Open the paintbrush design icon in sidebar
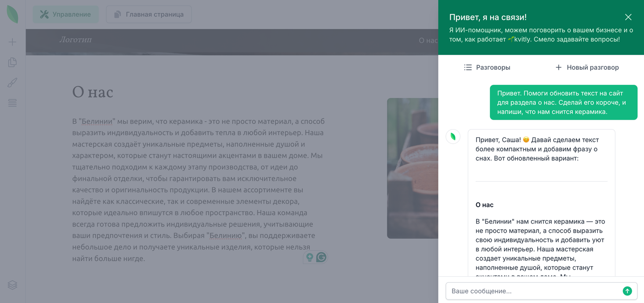This screenshot has width=644, height=303. (12, 83)
